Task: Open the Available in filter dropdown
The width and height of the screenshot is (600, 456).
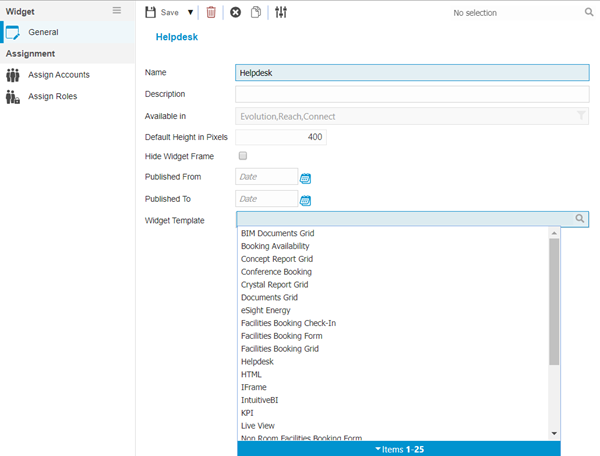Action: click(581, 116)
